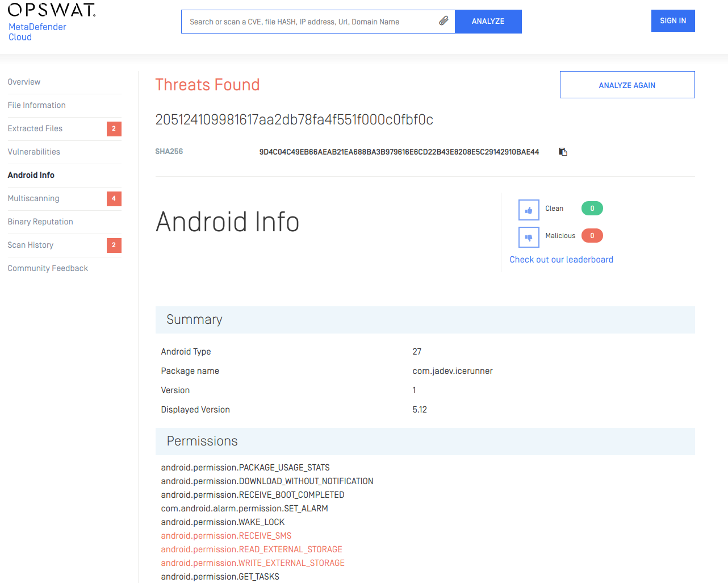Select Android Info in sidebar
The width and height of the screenshot is (728, 583).
[x=31, y=175]
